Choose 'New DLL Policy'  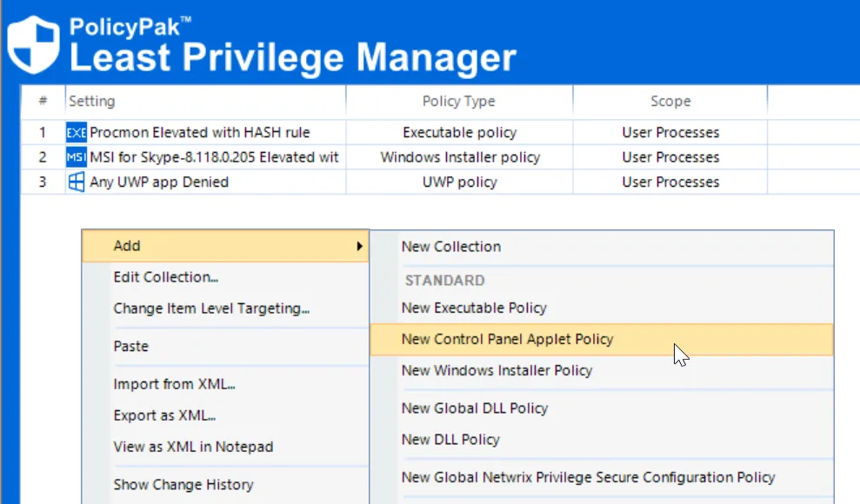point(450,440)
